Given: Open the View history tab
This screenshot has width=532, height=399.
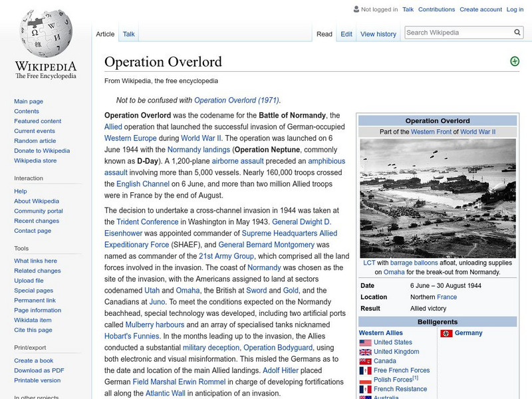Looking at the screenshot, I should [x=378, y=34].
